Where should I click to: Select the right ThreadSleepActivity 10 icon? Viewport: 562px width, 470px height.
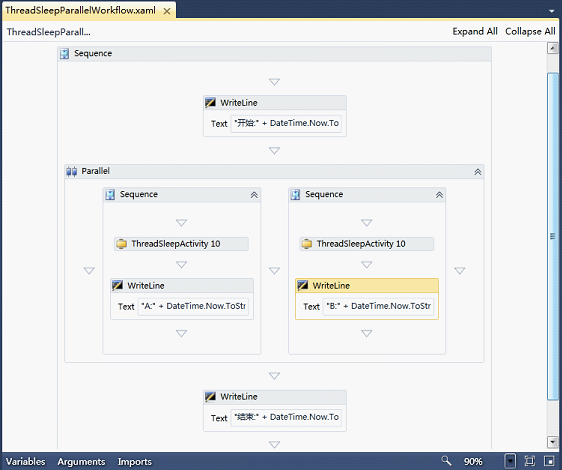click(x=307, y=244)
